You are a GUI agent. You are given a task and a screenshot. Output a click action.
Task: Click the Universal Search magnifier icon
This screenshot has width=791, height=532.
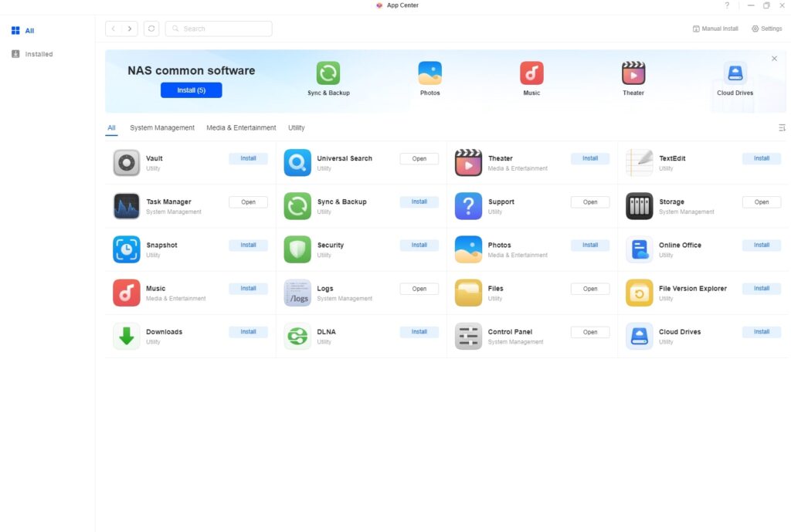pyautogui.click(x=297, y=163)
